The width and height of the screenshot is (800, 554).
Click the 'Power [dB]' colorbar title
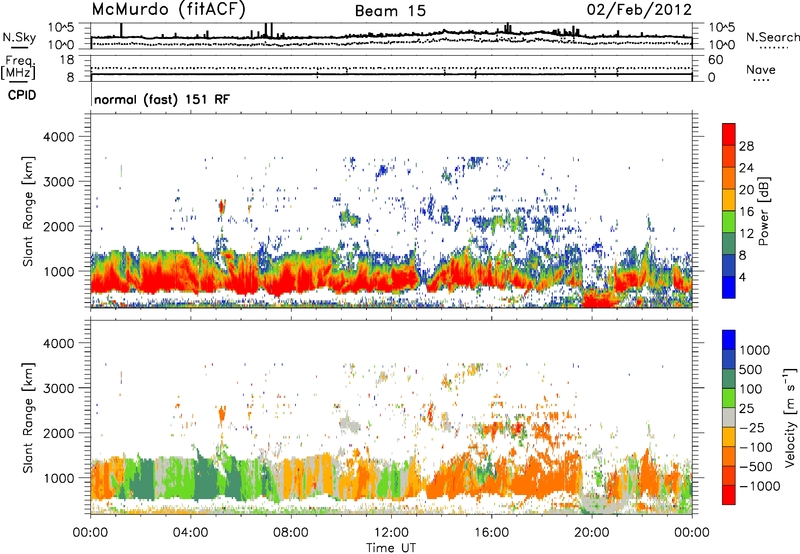[x=763, y=211]
